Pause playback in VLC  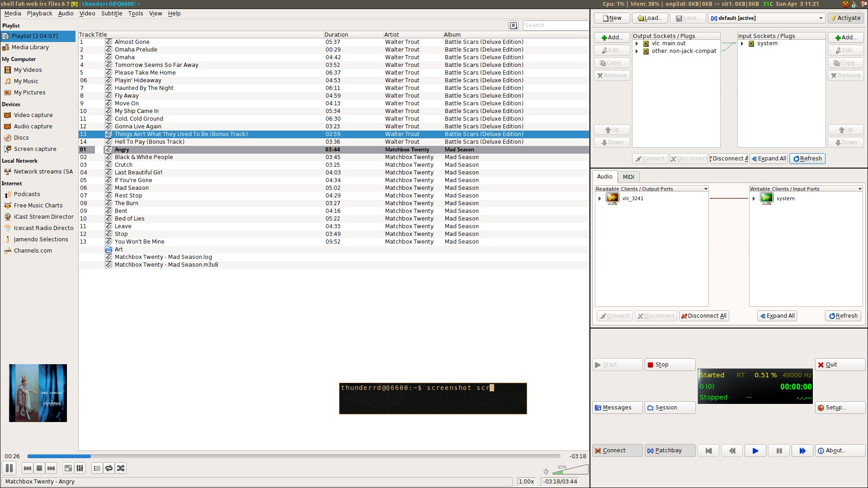click(9, 468)
